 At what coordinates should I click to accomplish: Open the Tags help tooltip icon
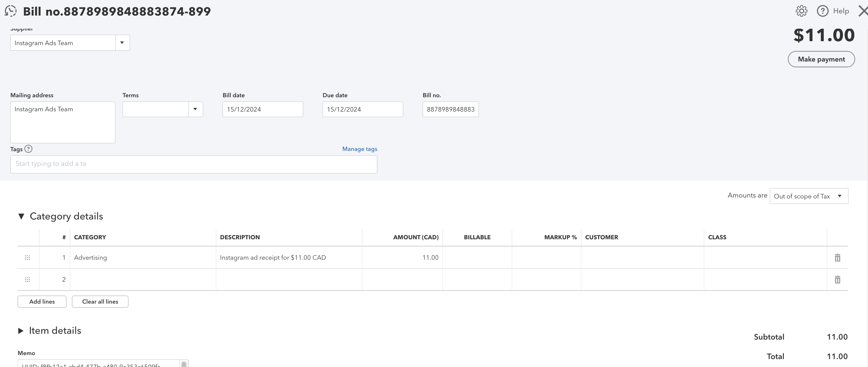[x=29, y=149]
